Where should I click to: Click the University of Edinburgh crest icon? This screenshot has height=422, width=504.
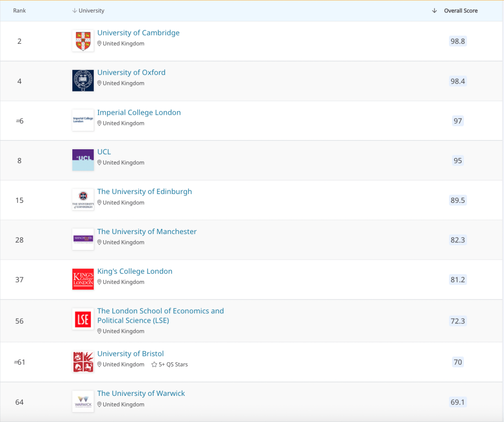tap(83, 200)
